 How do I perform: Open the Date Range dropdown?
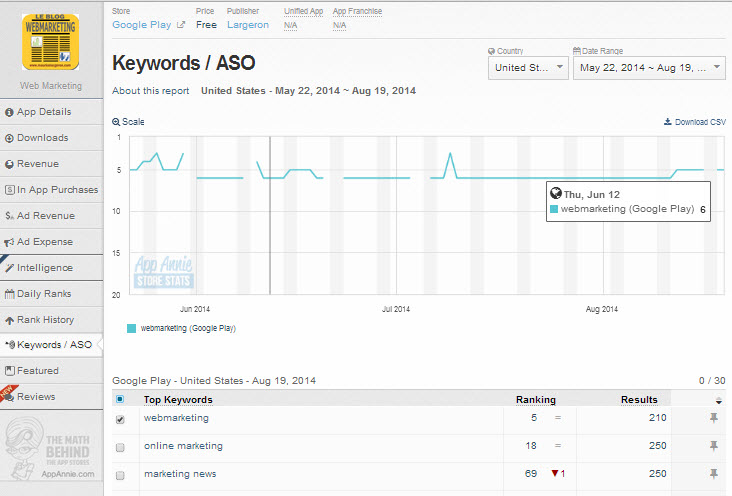click(649, 68)
